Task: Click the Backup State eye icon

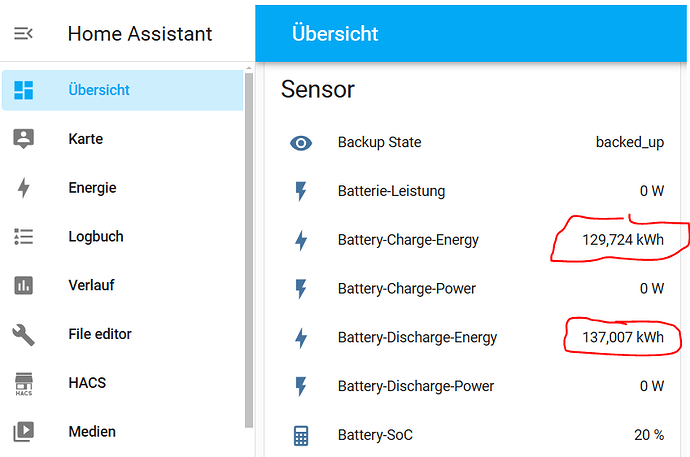Action: click(301, 143)
